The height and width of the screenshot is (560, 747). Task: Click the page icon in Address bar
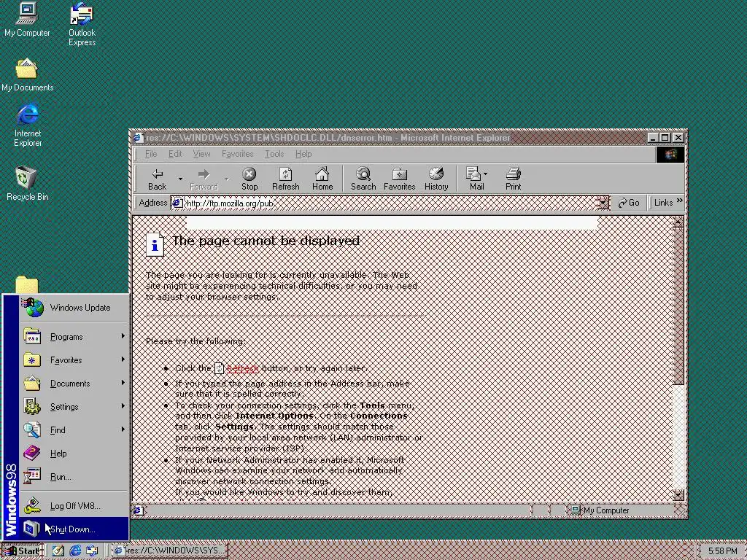pyautogui.click(x=177, y=203)
